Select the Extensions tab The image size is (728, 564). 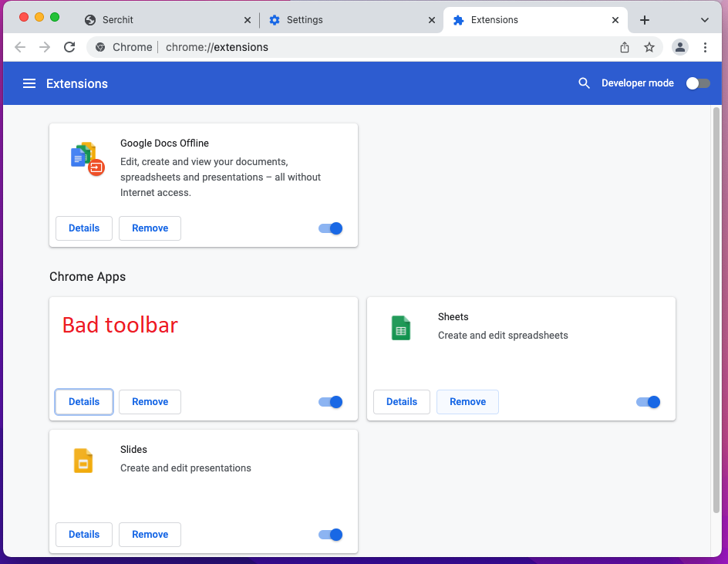[535, 20]
